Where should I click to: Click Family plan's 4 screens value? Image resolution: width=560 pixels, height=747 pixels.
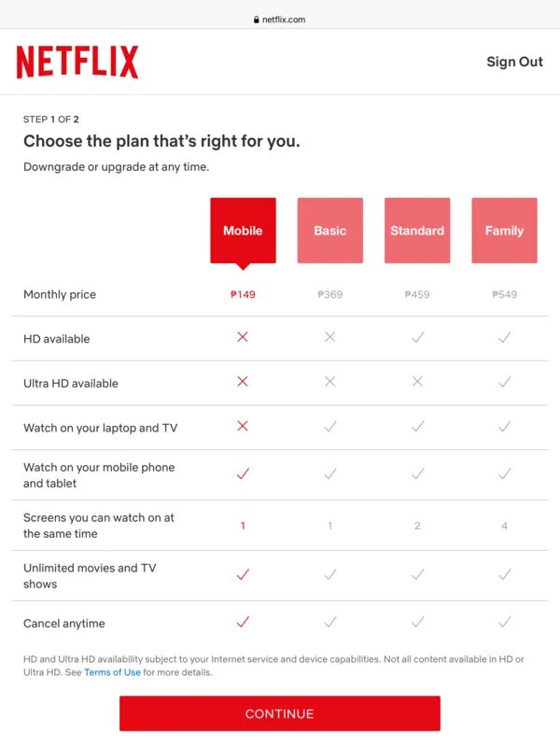[x=504, y=526]
